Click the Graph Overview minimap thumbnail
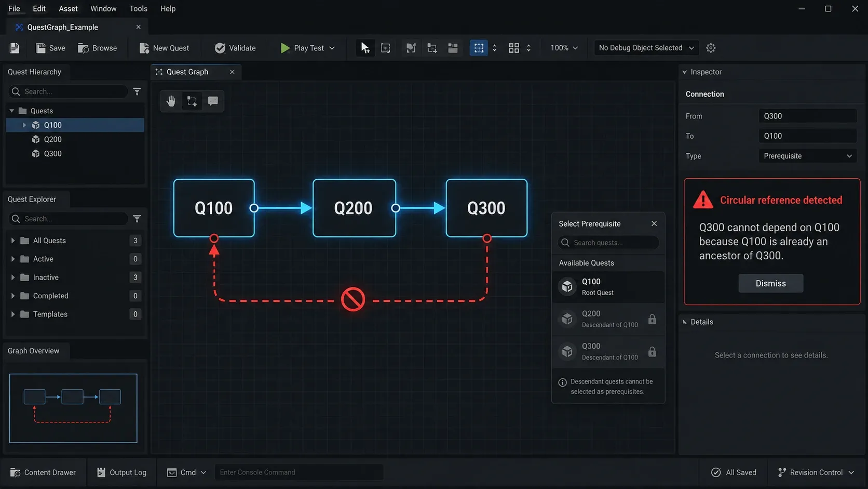This screenshot has height=489, width=868. click(x=73, y=408)
